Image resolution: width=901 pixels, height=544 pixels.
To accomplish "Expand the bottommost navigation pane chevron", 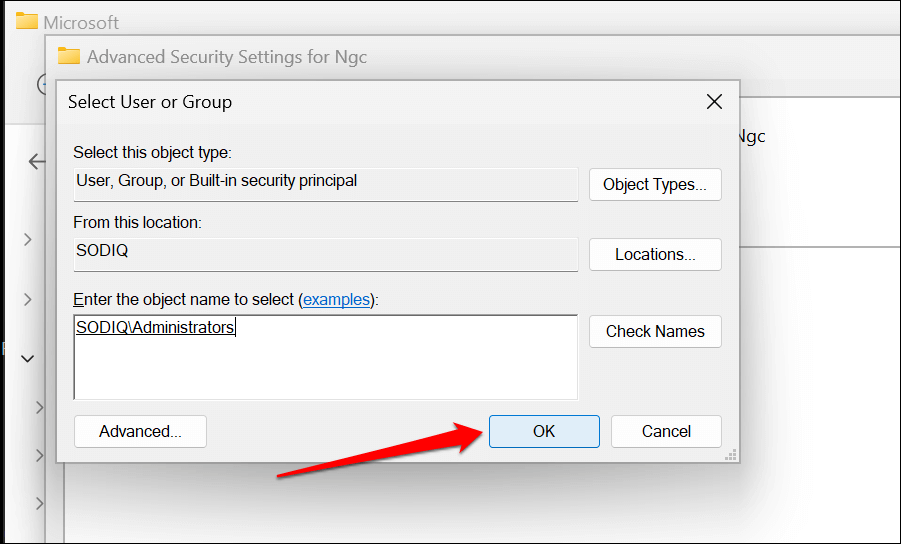I will 40,503.
